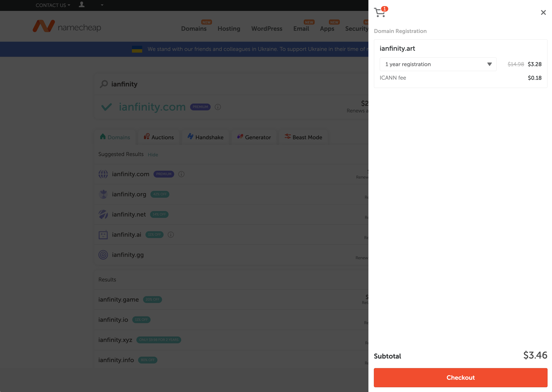
Task: Open the Domains navigation menu
Action: [194, 28]
